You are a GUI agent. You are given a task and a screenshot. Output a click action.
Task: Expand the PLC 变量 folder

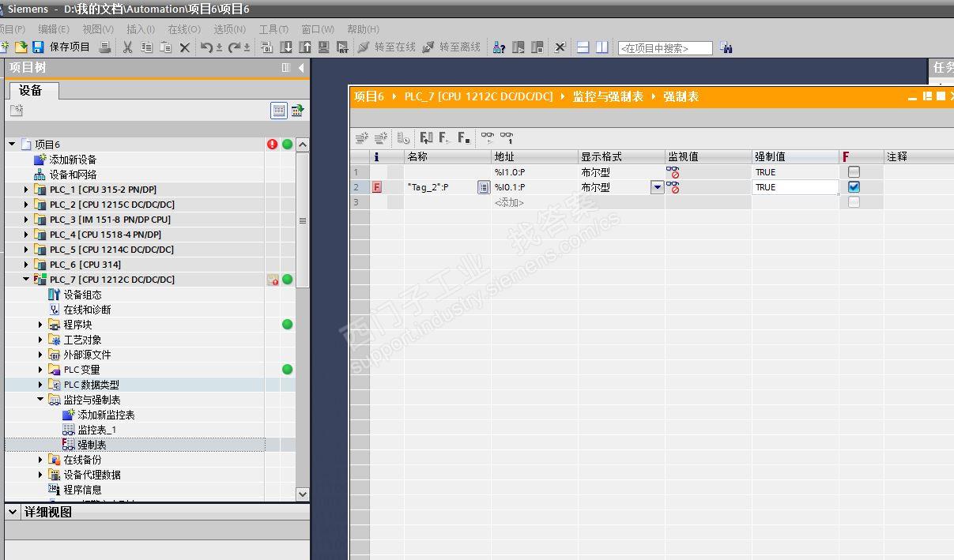pyautogui.click(x=41, y=370)
